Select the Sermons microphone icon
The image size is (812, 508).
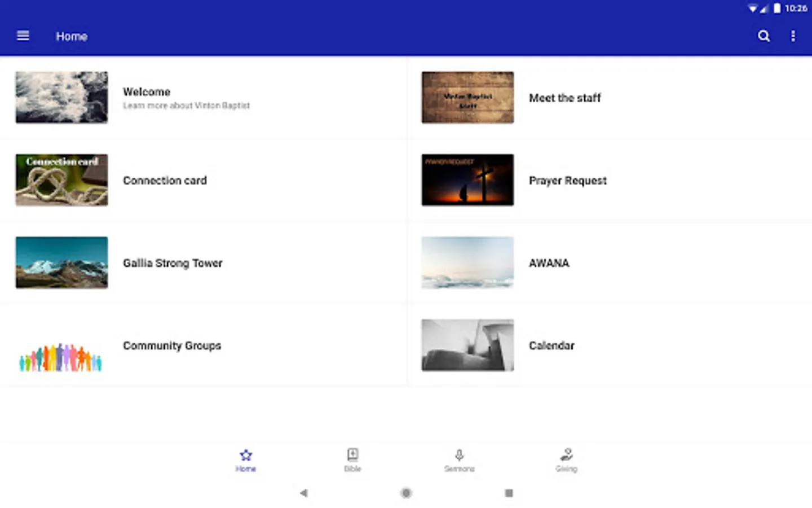(459, 459)
